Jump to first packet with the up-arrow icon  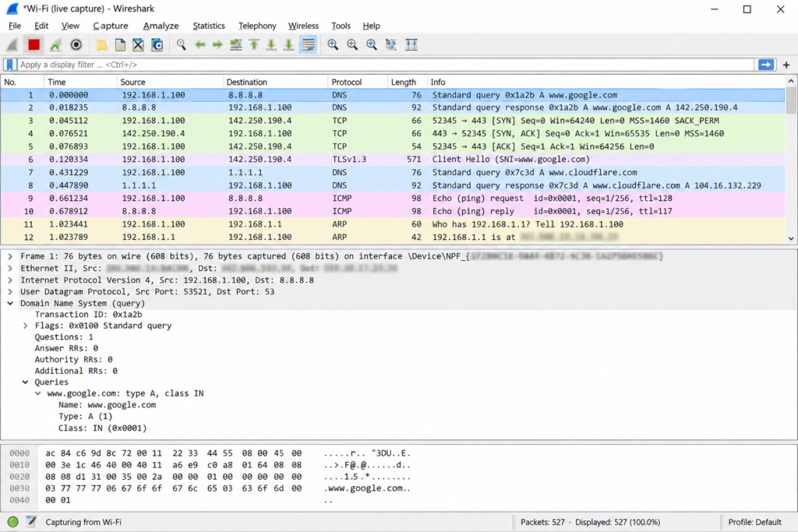pyautogui.click(x=254, y=44)
